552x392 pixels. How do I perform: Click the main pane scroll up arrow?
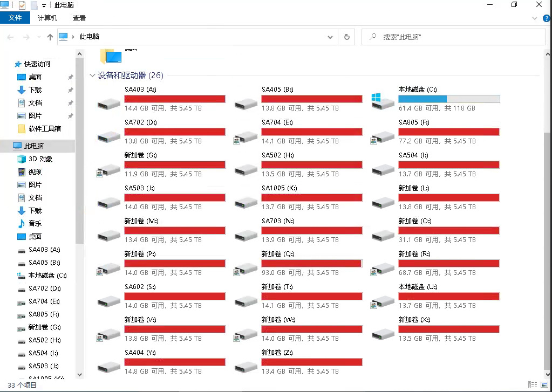548,54
